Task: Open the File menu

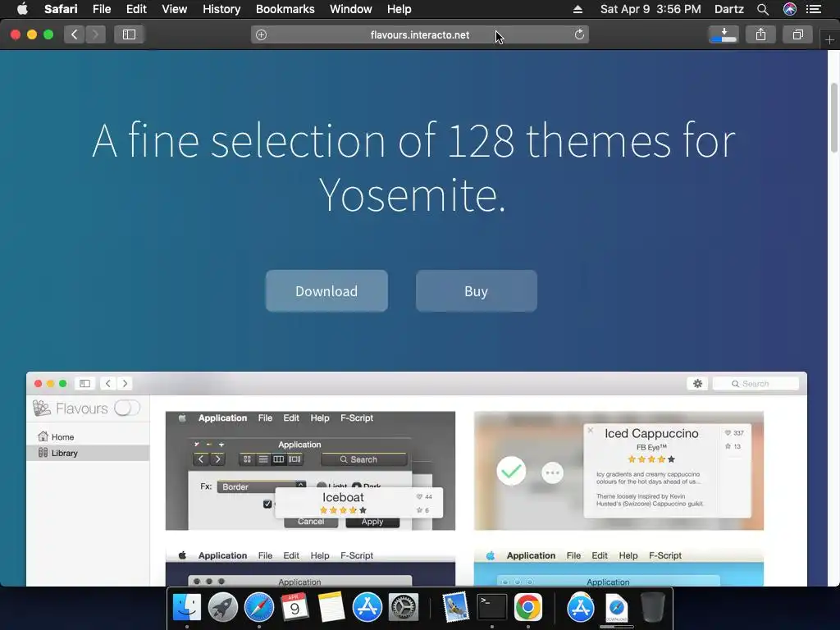Action: coord(101,9)
